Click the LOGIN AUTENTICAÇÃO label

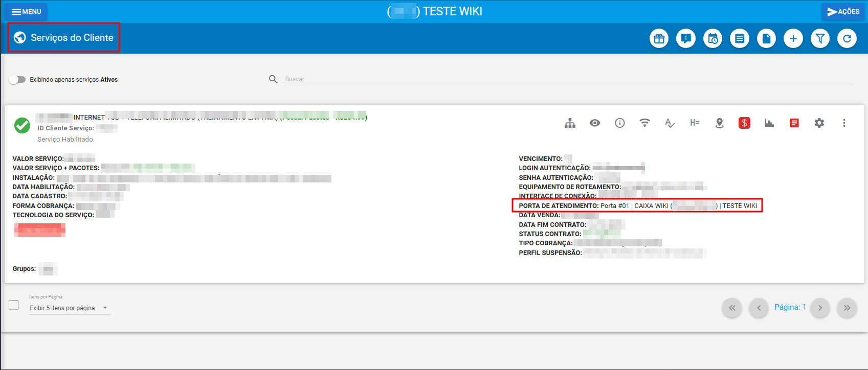pos(554,168)
